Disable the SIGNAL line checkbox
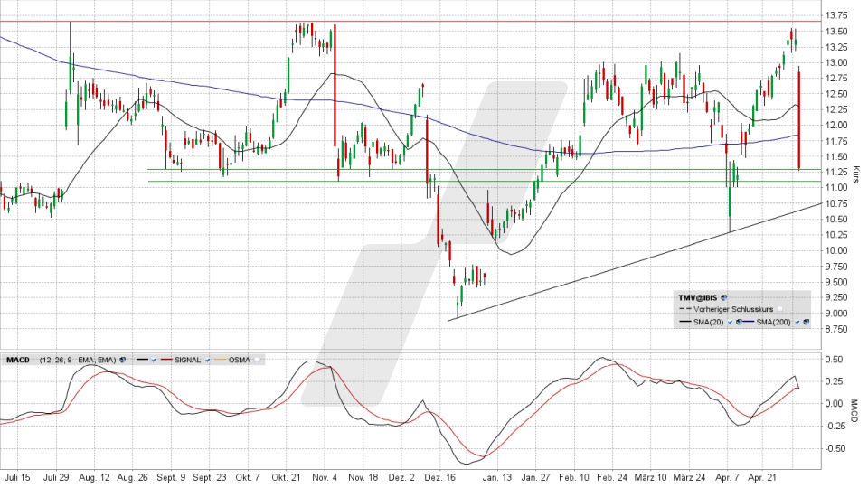The image size is (868, 488). point(210,359)
